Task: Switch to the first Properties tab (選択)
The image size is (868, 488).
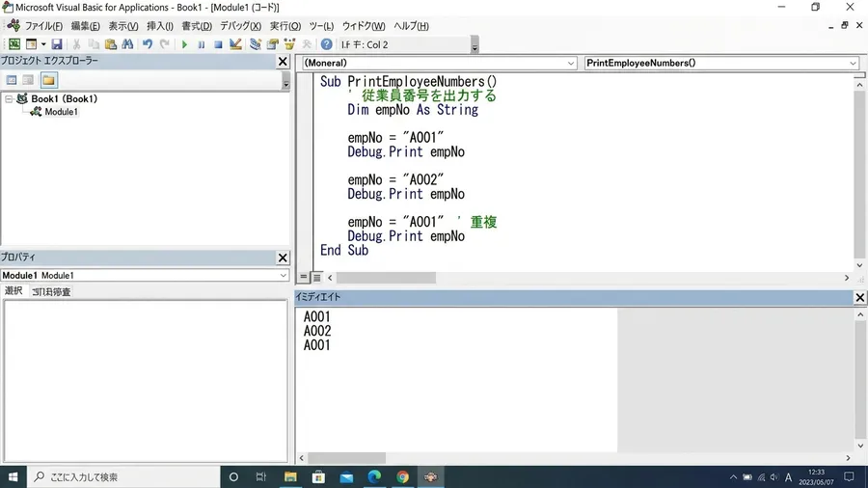Action: click(14, 291)
